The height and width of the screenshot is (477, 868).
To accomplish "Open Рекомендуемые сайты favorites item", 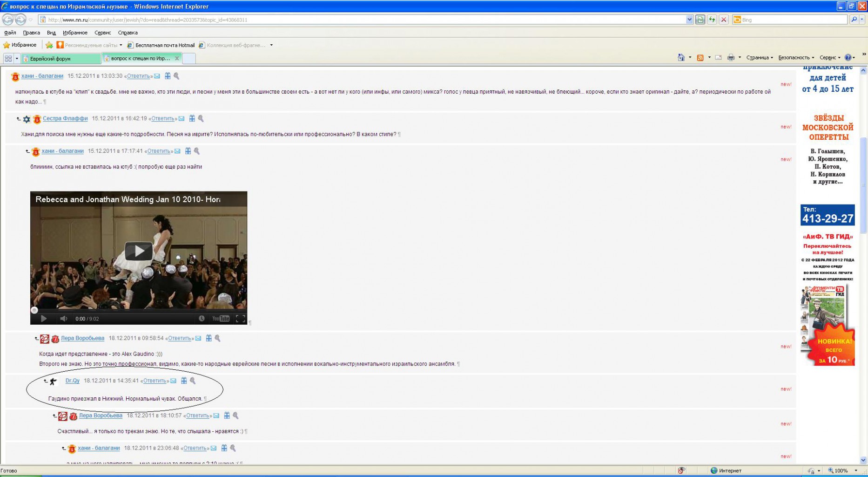I will coord(89,45).
